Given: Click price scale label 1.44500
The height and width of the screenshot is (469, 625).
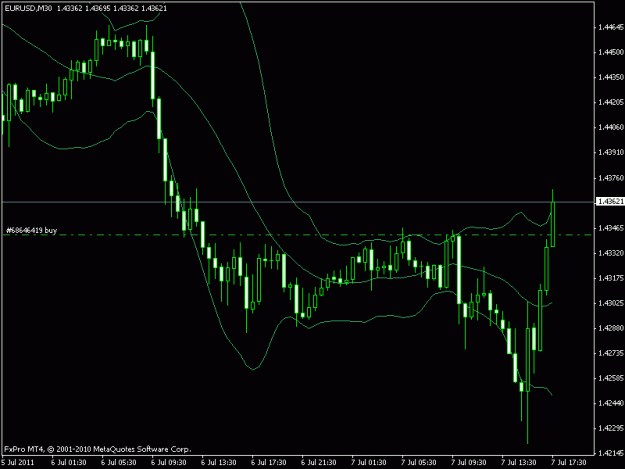Looking at the screenshot, I should (x=611, y=52).
